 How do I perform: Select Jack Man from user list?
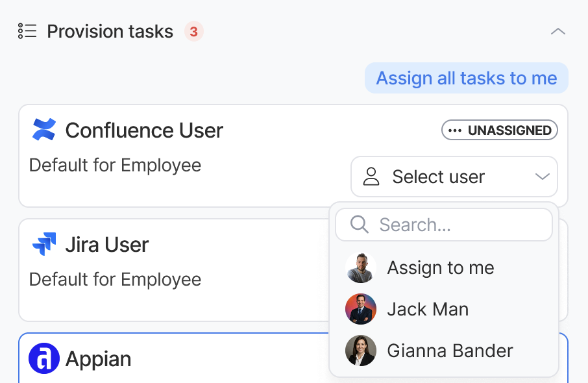pos(428,309)
